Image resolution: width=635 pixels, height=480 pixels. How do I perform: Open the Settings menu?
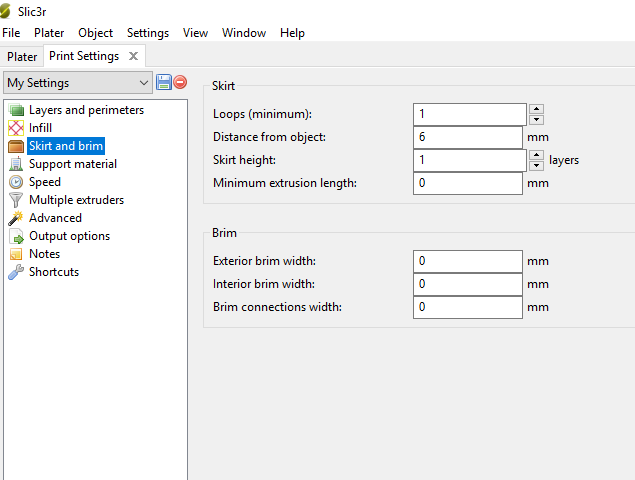point(148,33)
